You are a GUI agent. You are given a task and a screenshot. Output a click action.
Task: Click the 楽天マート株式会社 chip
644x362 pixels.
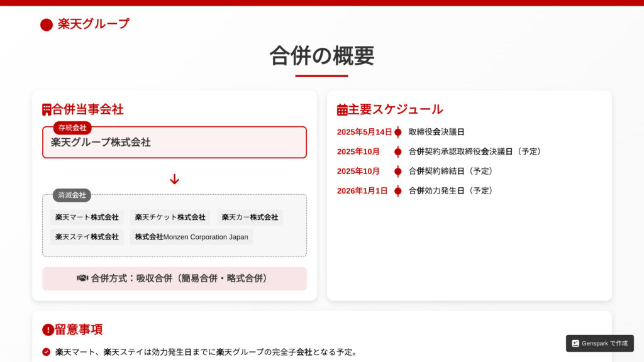click(87, 217)
